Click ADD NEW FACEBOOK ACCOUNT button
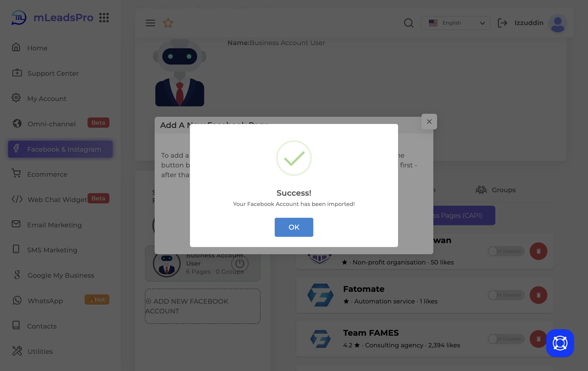 [x=202, y=306]
